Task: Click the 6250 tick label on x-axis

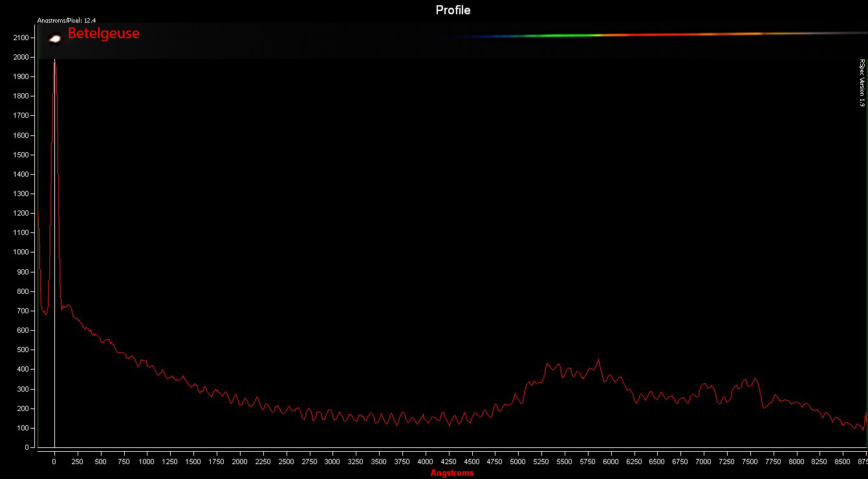Action: point(635,462)
